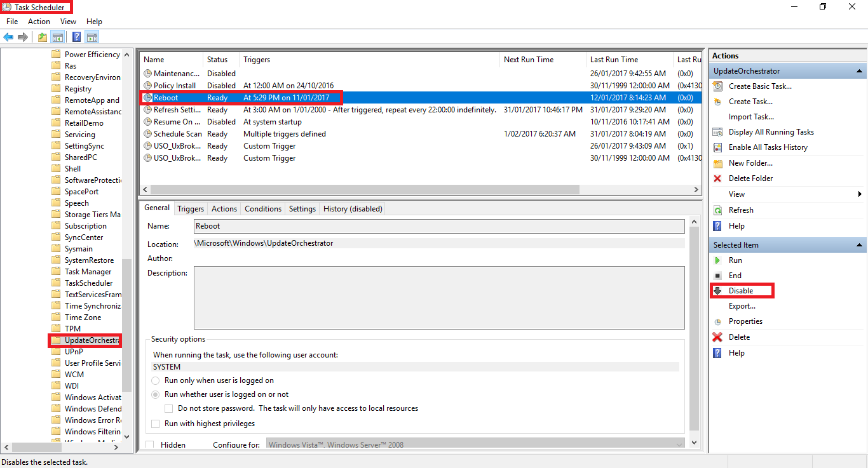
Task: Click the black End square icon
Action: click(717, 276)
